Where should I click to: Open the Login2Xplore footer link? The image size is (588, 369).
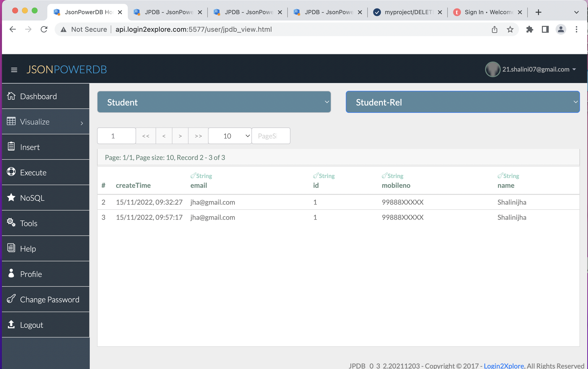[503, 366]
